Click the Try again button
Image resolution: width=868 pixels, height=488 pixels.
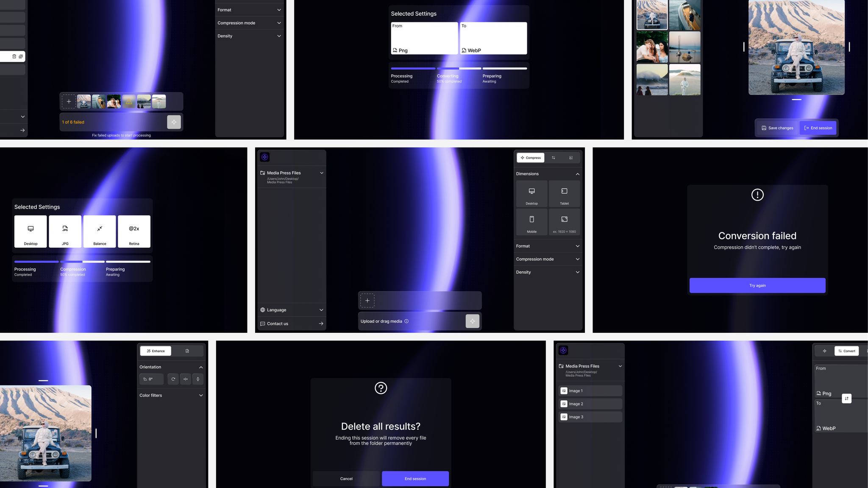(757, 285)
